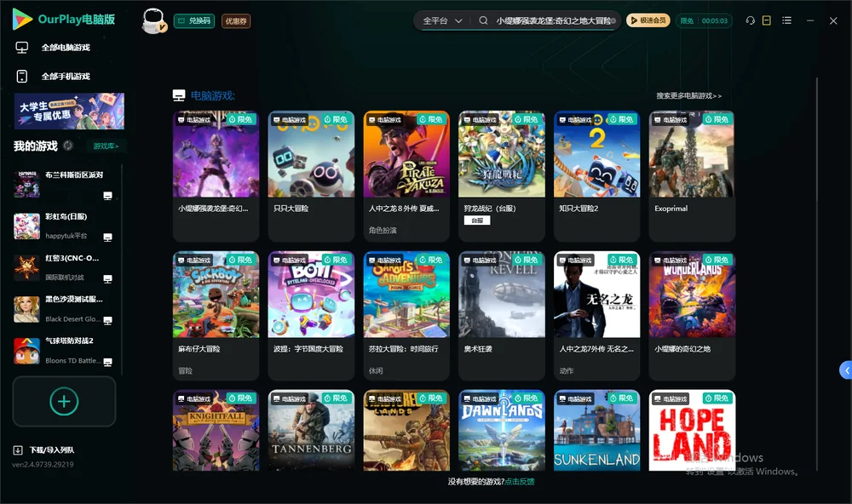Click the PC icon beside 气球塔防对战2
This screenshot has width=852, height=504.
tap(107, 362)
